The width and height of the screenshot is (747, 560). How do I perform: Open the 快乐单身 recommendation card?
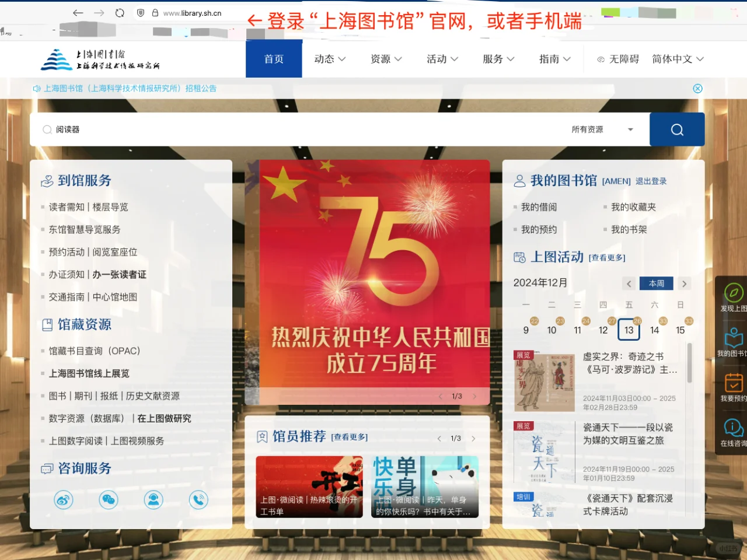coord(425,487)
